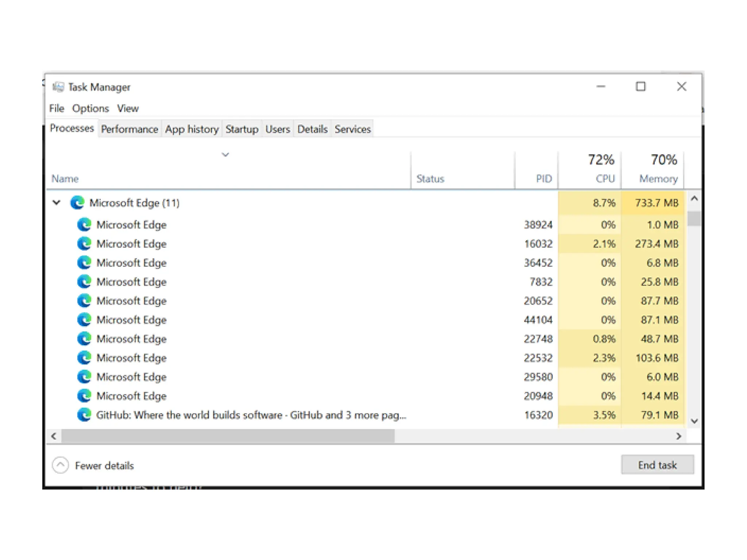
Task: Click the Microsoft Edge (11) group icon
Action: click(x=77, y=203)
